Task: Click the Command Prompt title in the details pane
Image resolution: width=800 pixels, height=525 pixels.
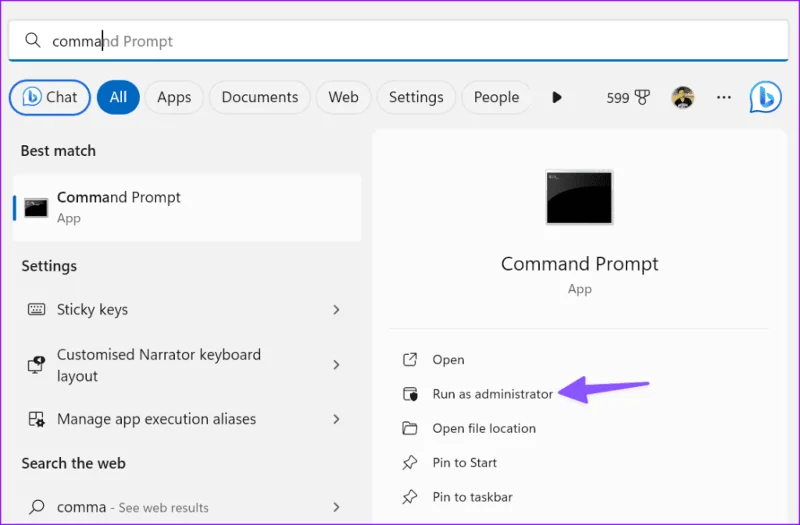Action: pyautogui.click(x=580, y=264)
